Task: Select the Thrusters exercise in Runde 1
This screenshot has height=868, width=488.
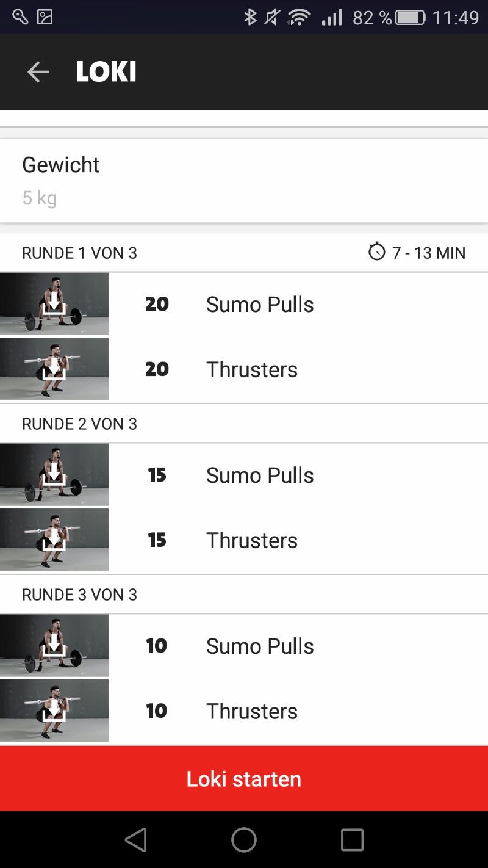Action: (252, 369)
